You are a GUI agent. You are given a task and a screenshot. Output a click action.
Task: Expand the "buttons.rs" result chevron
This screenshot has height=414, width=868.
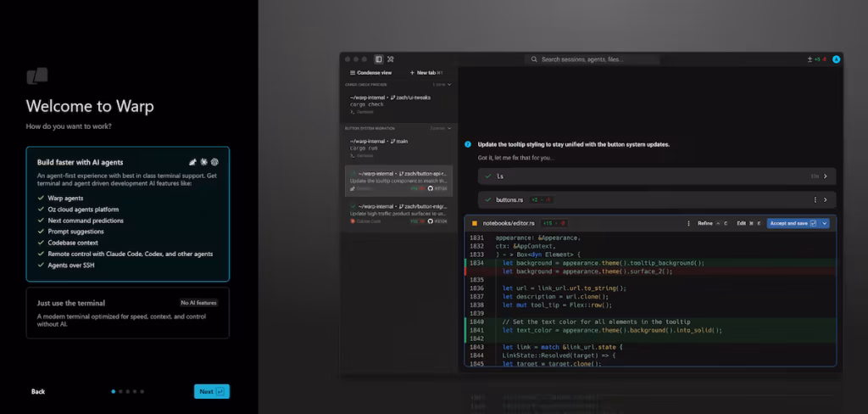826,199
